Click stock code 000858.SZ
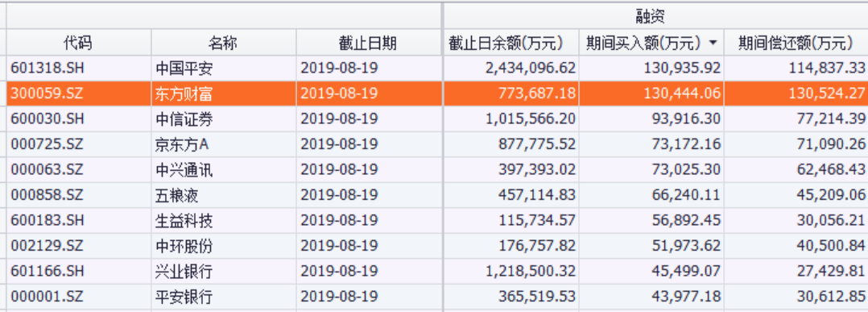This screenshot has height=312, width=868. (x=47, y=195)
